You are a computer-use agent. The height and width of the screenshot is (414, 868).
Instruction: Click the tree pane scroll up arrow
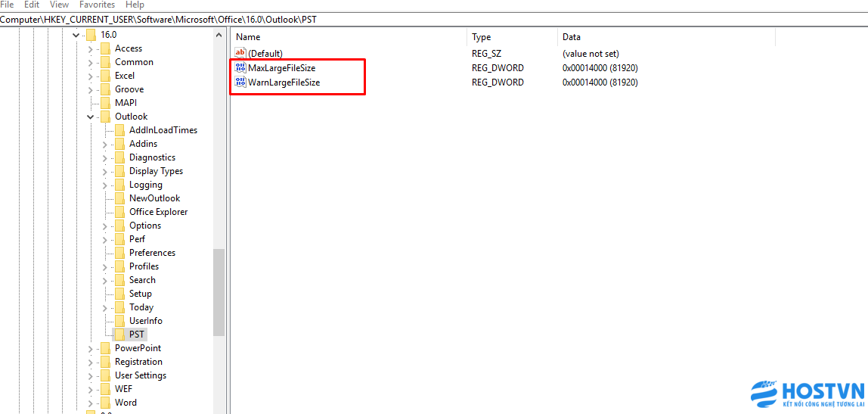(219, 34)
